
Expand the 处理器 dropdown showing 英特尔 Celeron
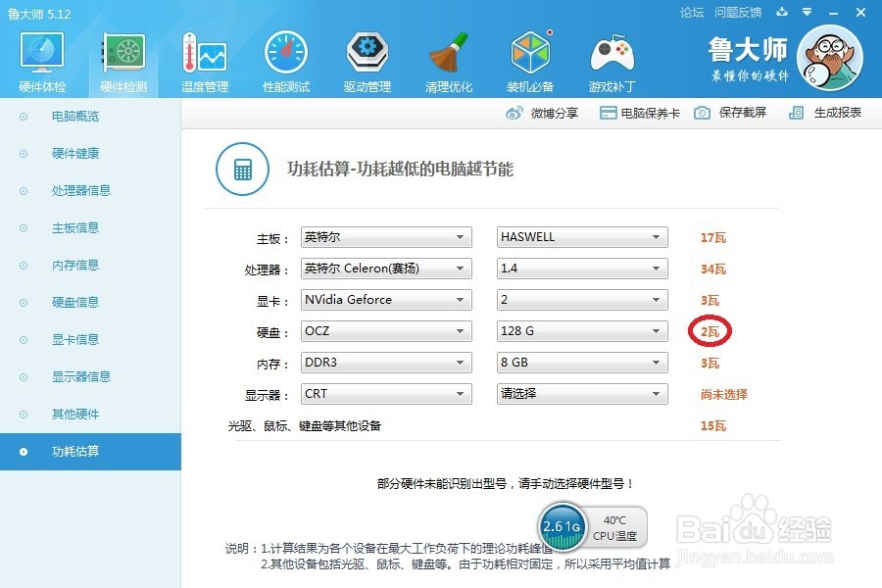click(x=386, y=269)
